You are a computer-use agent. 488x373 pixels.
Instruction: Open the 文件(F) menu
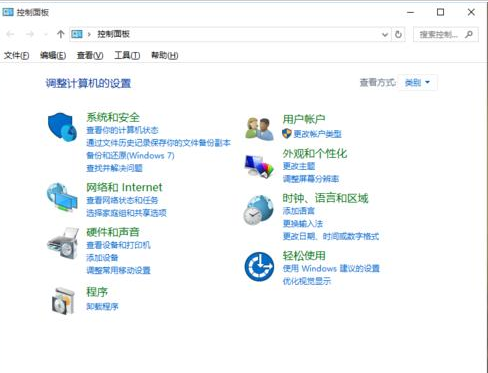click(16, 55)
